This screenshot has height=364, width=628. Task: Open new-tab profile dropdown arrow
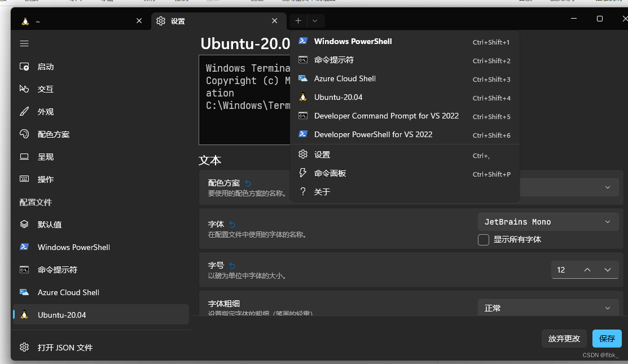tap(315, 21)
